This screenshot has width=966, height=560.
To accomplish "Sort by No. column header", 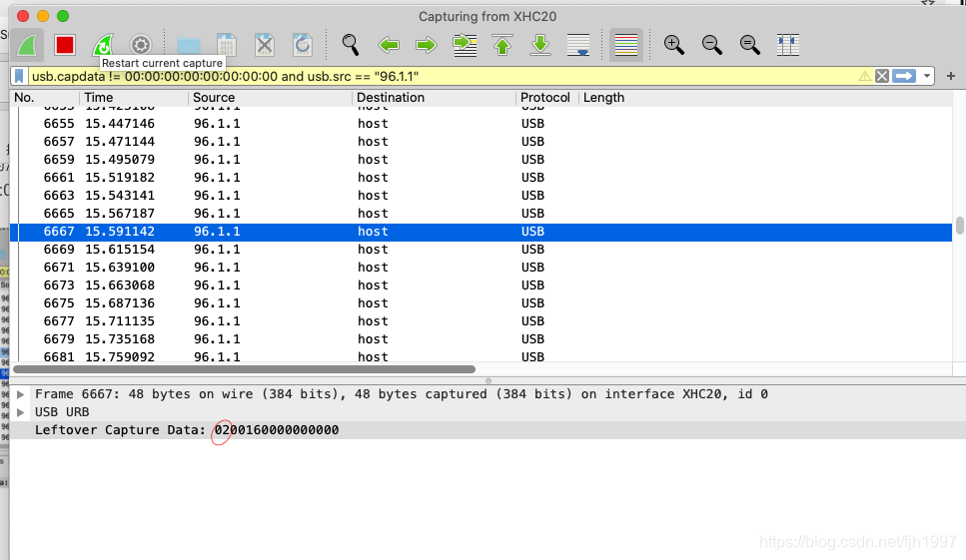I will (x=44, y=98).
